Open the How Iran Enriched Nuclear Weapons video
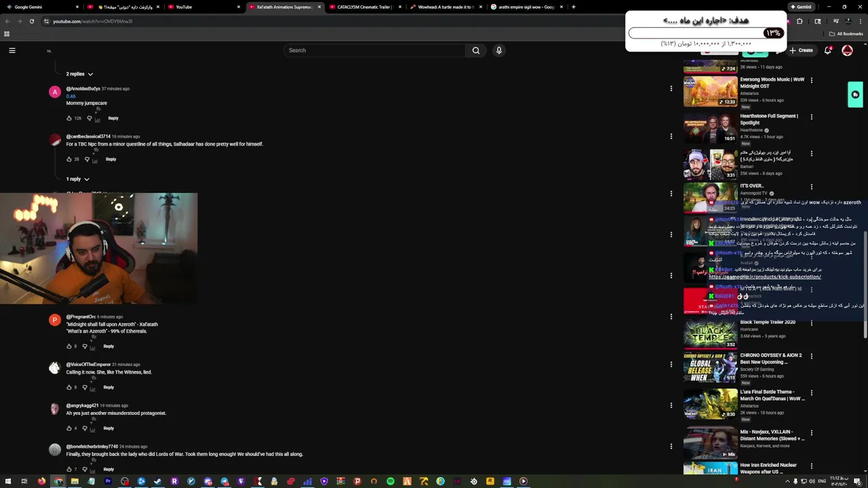868x488 pixels. point(769,468)
